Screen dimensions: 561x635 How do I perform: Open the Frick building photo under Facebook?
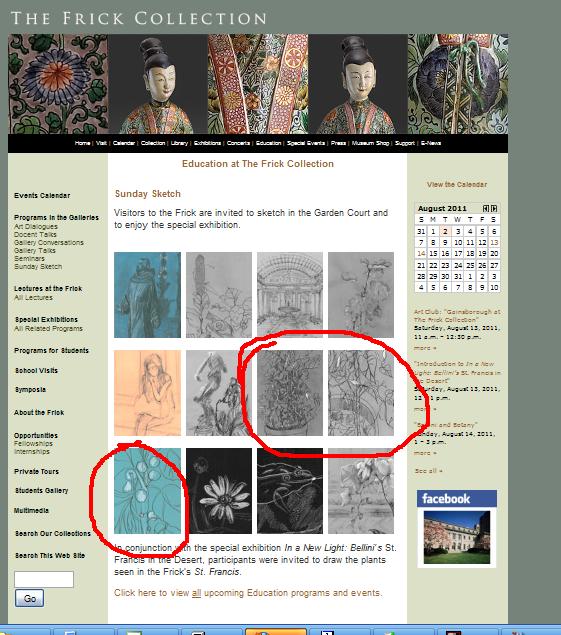point(456,537)
